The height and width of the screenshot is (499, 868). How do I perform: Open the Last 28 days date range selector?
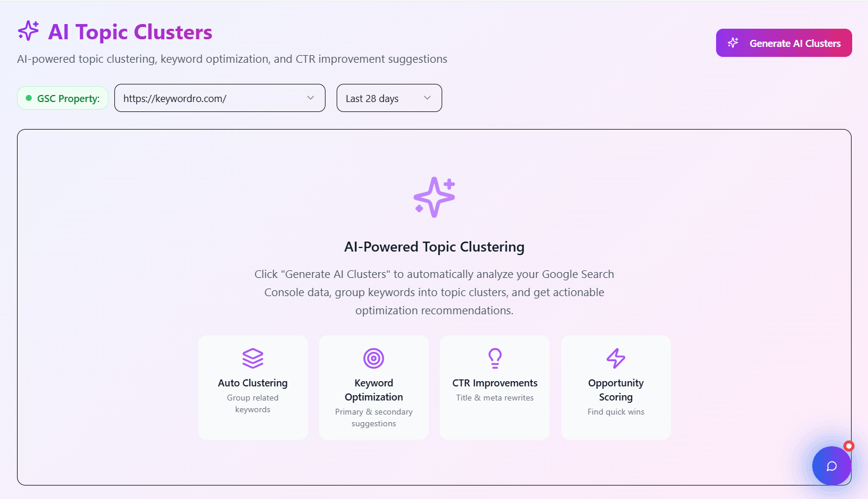[389, 98]
